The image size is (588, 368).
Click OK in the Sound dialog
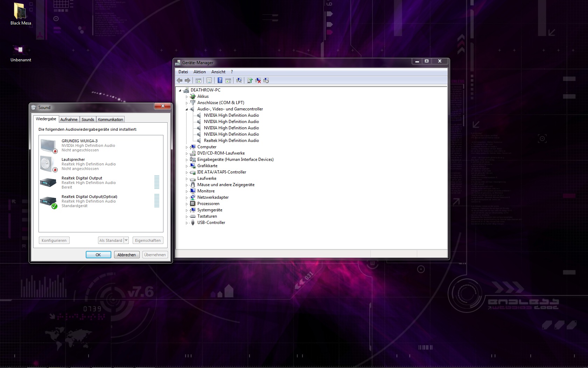98,255
